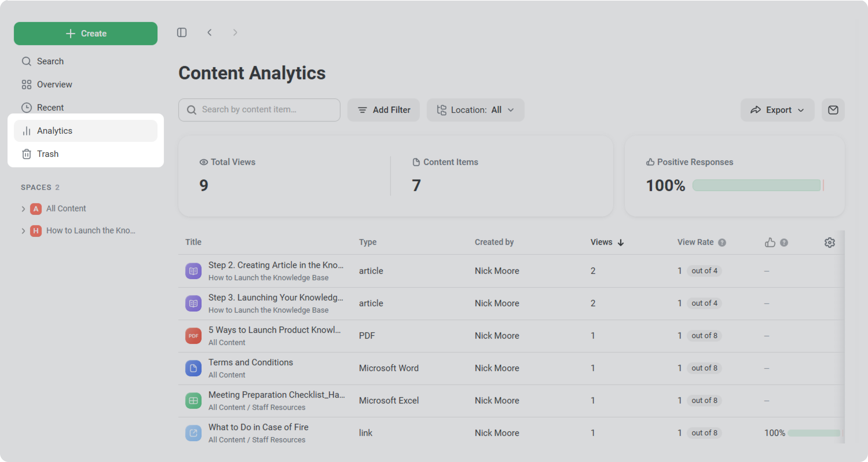Go to Overview in sidebar
The height and width of the screenshot is (462, 868).
coord(54,84)
